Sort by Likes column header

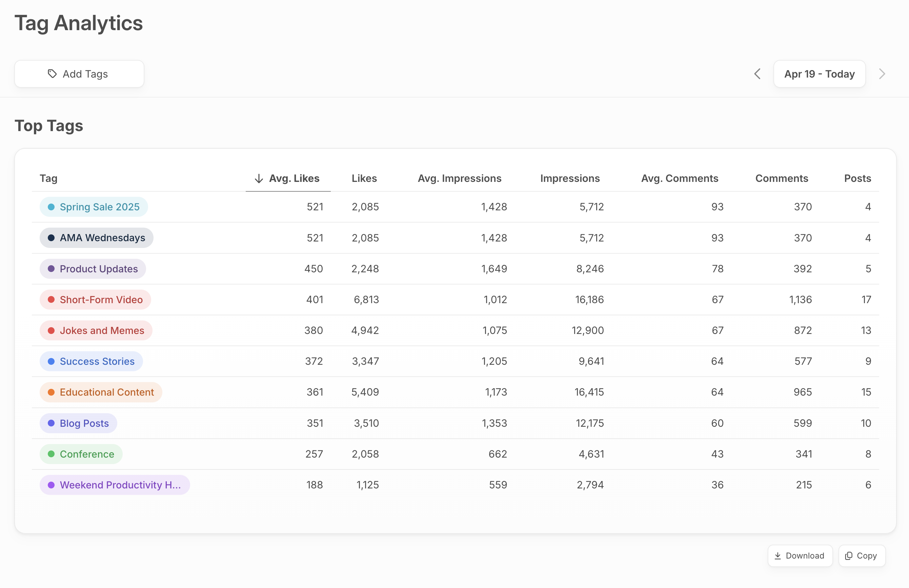click(364, 178)
